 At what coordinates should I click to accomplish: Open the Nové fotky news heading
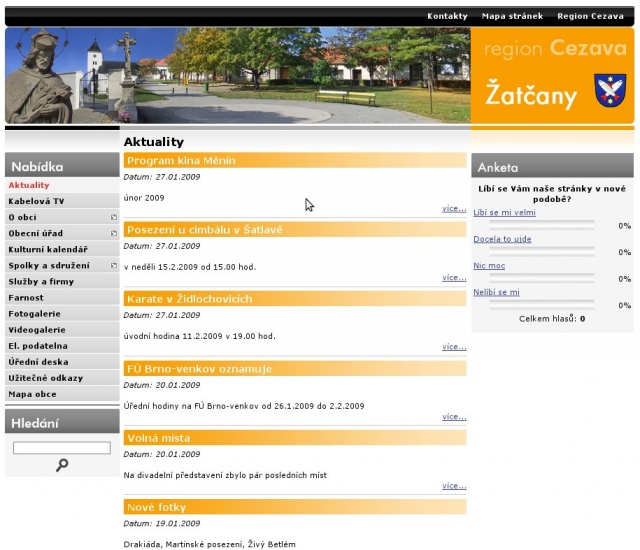(x=156, y=508)
